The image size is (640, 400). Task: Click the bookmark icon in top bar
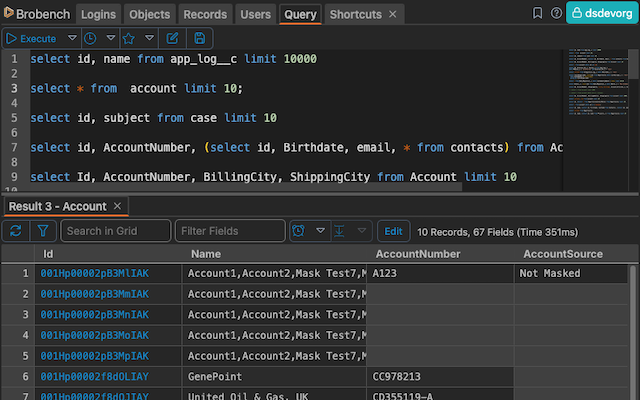[x=539, y=14]
